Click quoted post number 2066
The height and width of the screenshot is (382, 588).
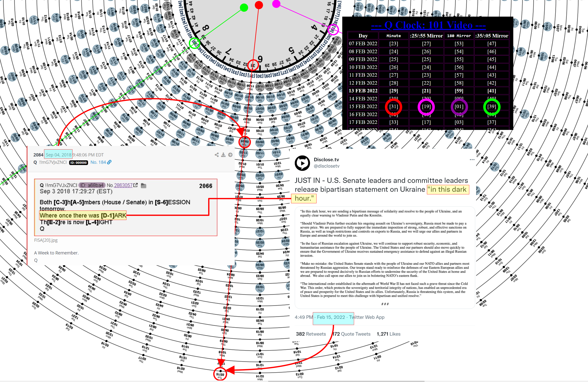pyautogui.click(x=206, y=186)
